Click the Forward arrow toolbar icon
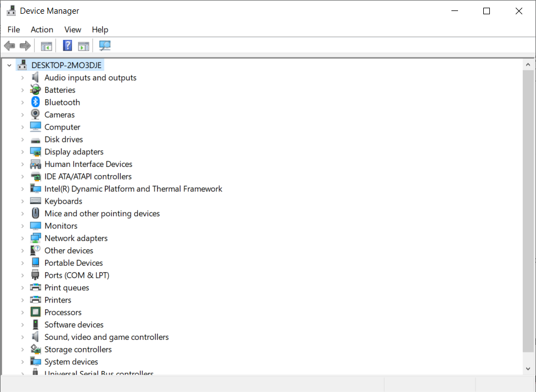 (25, 46)
